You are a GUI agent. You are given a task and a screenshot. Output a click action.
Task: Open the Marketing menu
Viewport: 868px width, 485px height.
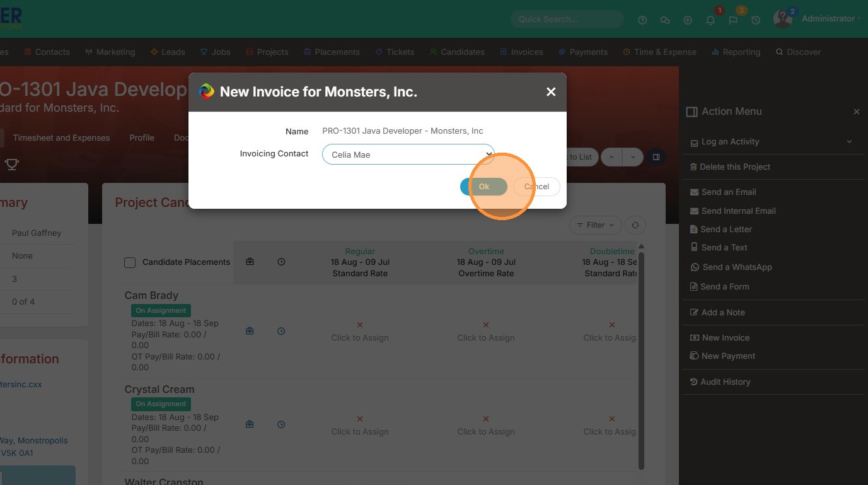(x=110, y=52)
